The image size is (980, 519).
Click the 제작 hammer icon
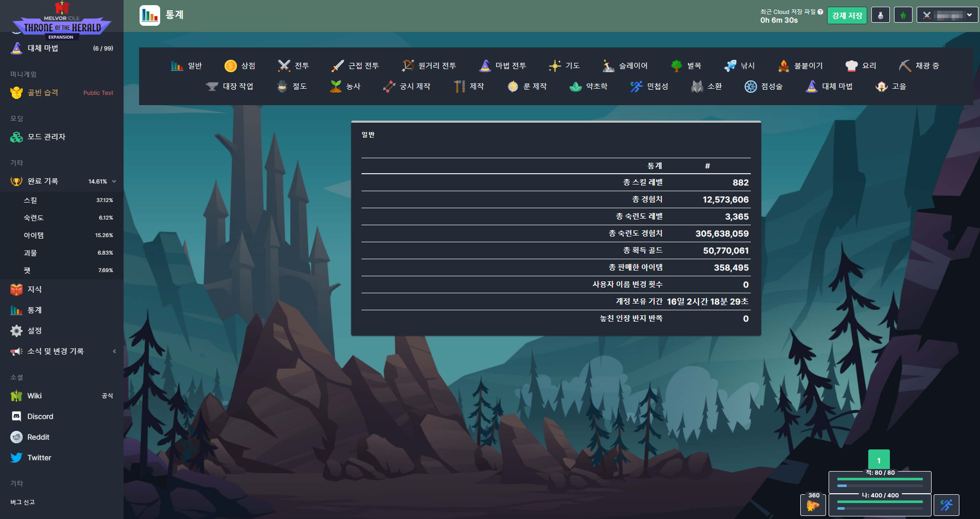coord(459,86)
